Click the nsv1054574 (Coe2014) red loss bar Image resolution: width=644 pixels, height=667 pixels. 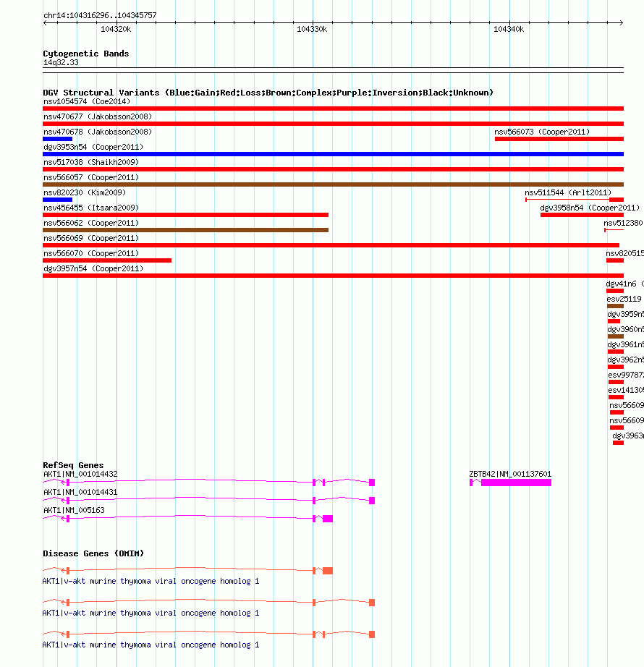pyautogui.click(x=333, y=109)
